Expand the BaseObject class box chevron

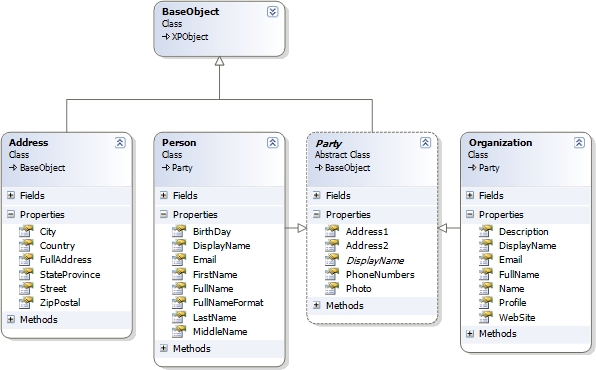point(272,12)
